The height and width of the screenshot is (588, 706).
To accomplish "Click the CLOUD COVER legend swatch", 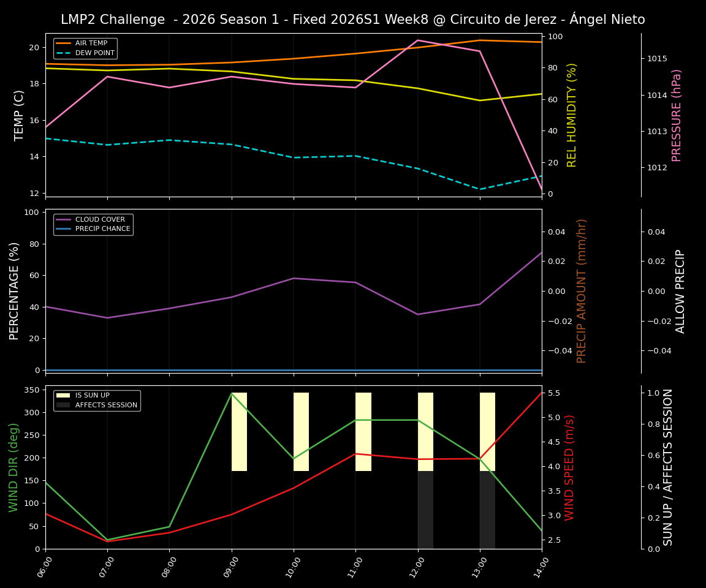I will (62, 219).
